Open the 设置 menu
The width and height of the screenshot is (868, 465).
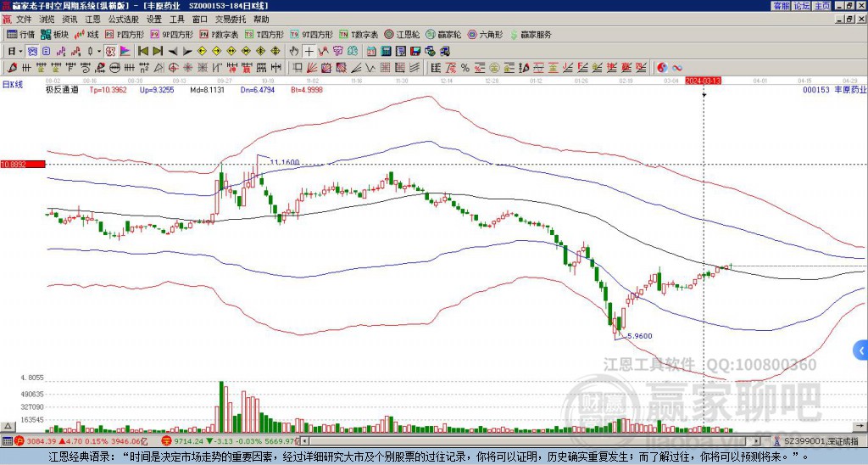coord(154,20)
